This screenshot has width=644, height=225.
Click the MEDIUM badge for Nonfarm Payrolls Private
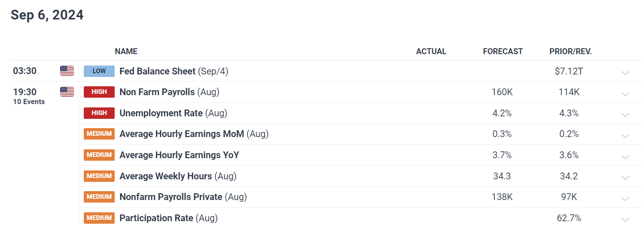(x=99, y=197)
